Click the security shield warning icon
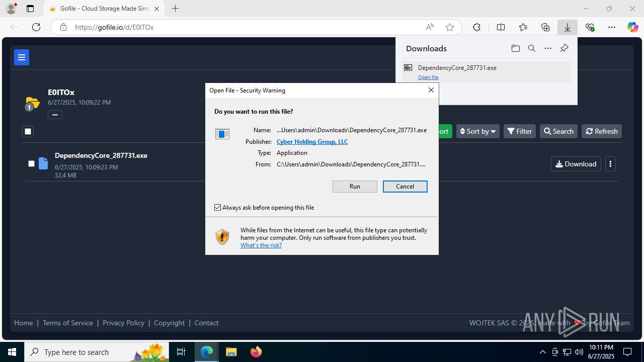 [x=222, y=237]
